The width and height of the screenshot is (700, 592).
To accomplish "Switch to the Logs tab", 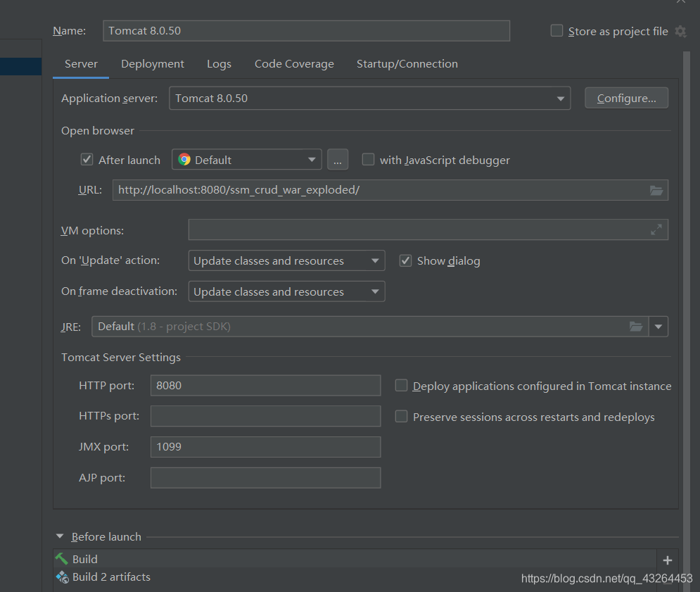I will click(x=219, y=64).
